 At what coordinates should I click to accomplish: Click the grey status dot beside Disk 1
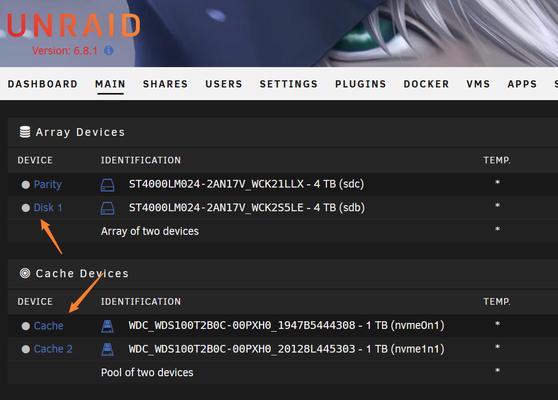pyautogui.click(x=26, y=208)
